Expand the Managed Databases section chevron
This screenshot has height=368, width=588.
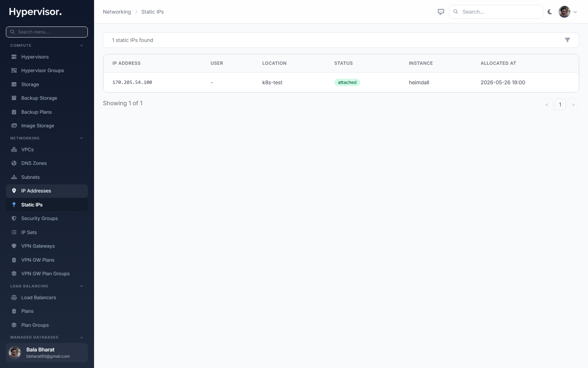tap(82, 337)
